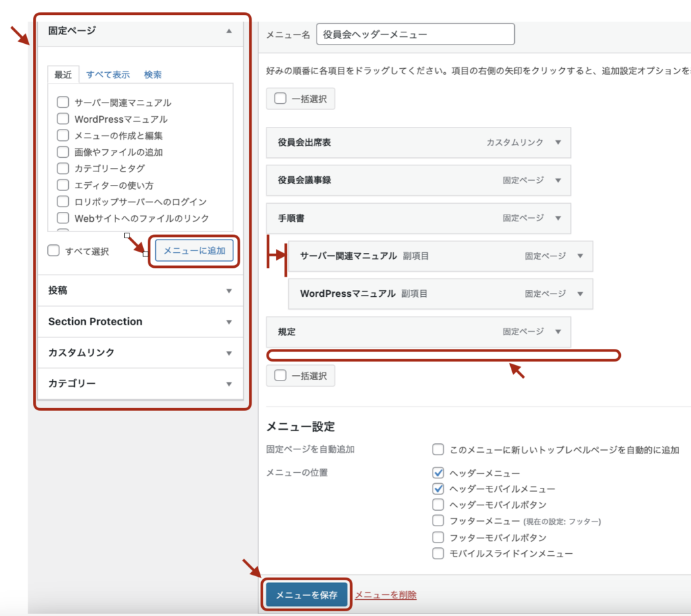
Task: Expand the Section Protection section
Action: (229, 322)
